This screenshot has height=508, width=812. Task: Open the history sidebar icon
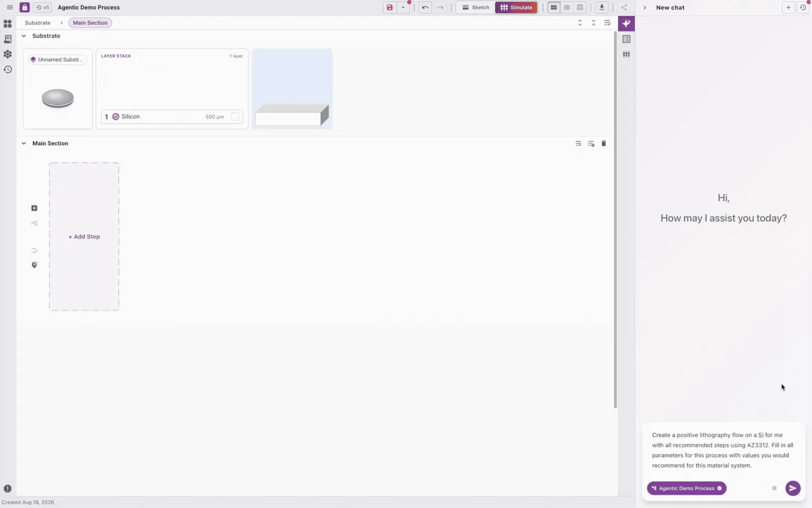8,70
